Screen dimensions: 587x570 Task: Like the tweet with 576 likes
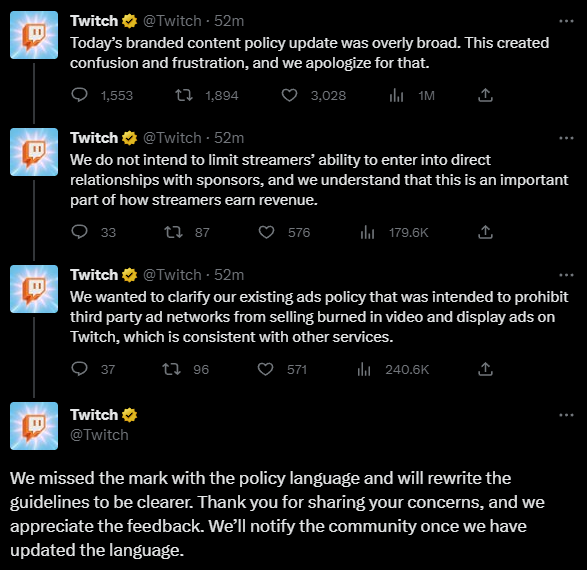point(267,232)
